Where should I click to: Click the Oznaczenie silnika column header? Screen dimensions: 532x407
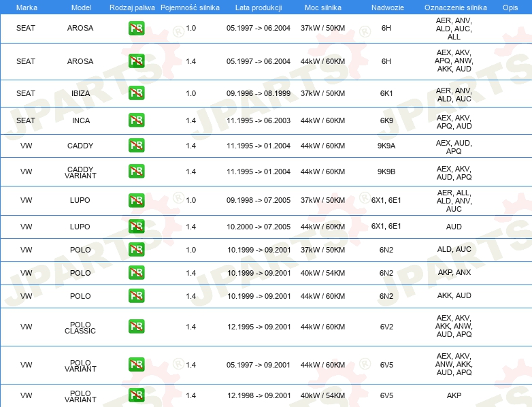pyautogui.click(x=455, y=7)
